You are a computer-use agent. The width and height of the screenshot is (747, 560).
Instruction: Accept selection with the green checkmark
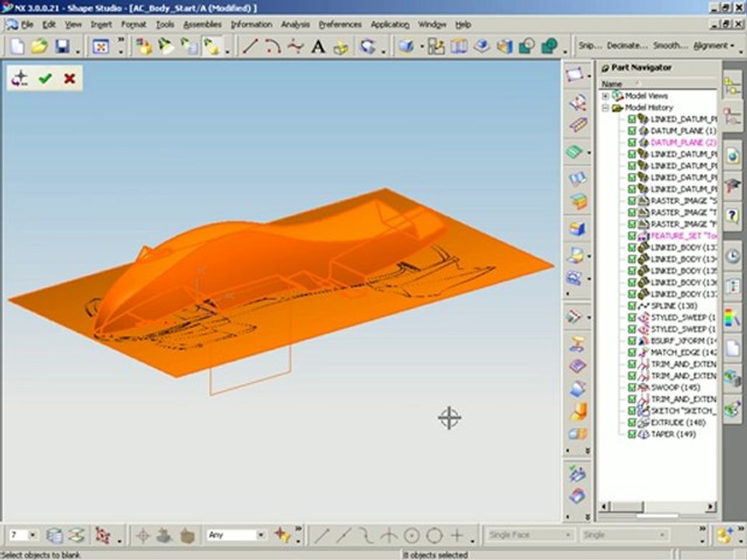[x=45, y=79]
